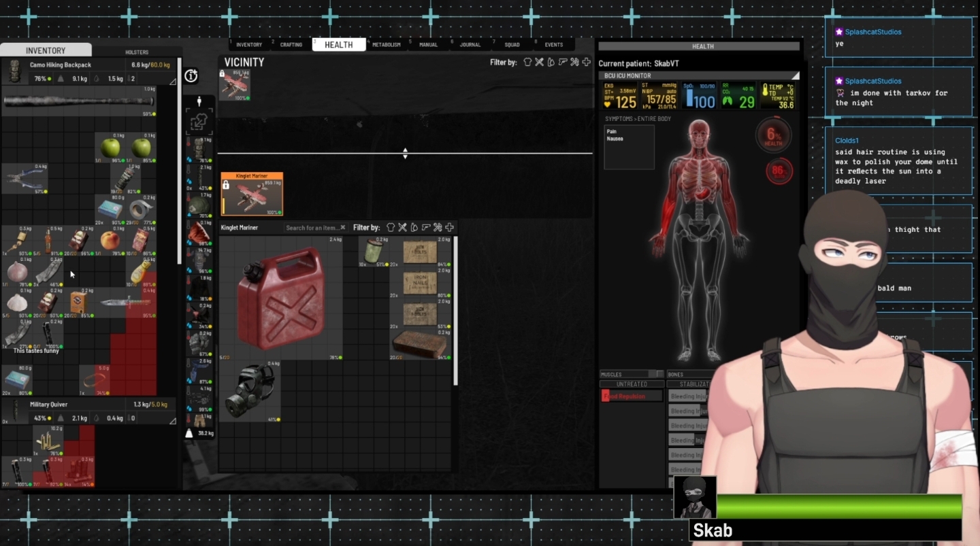Select the red jerry can in Kinglet Mariner
The height and width of the screenshot is (546, 980).
pyautogui.click(x=281, y=298)
